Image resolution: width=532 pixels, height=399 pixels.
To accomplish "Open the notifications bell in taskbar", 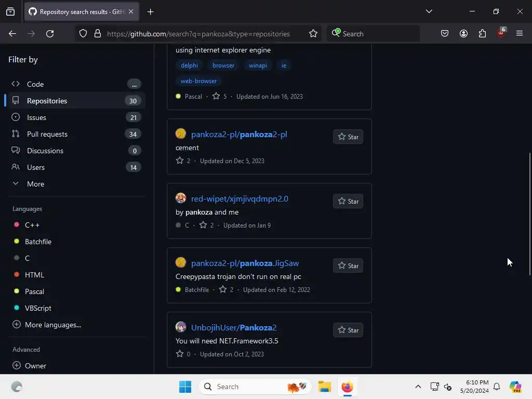I will [x=497, y=387].
